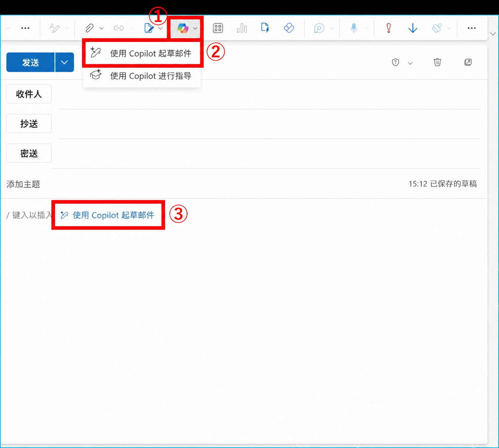Open the Copilot dropdown chevron
Screen dimensions: 499x448
[x=195, y=28]
